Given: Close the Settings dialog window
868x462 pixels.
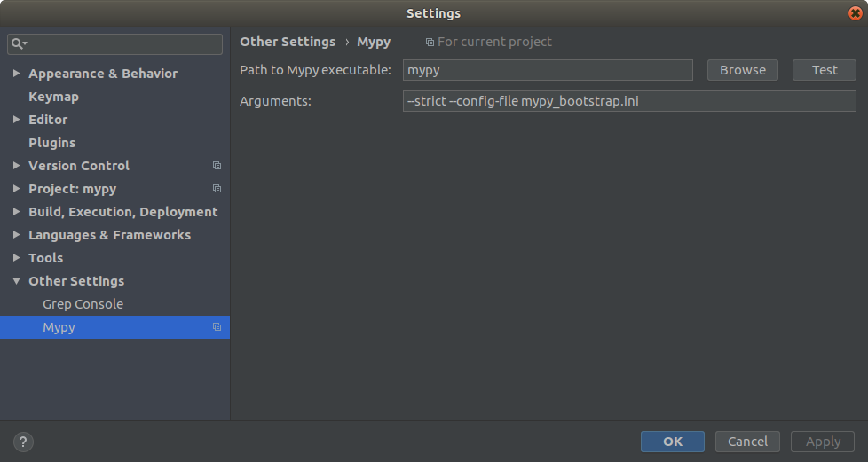Looking at the screenshot, I should [x=854, y=13].
